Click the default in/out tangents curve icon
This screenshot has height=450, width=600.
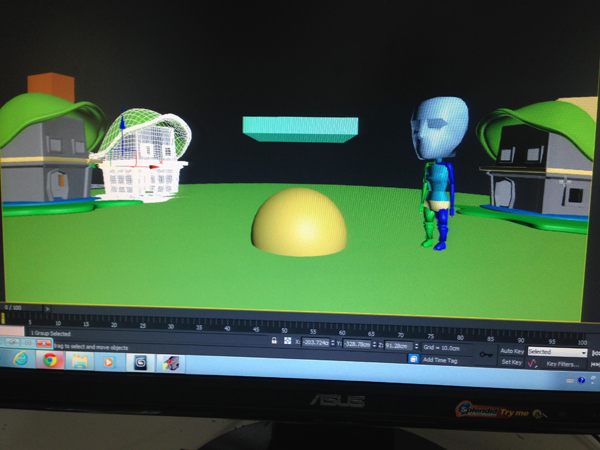(x=532, y=363)
